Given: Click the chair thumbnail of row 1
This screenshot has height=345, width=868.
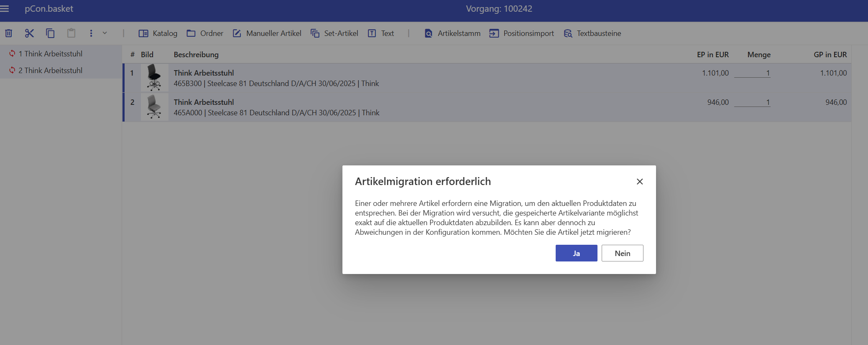Looking at the screenshot, I should click(154, 78).
